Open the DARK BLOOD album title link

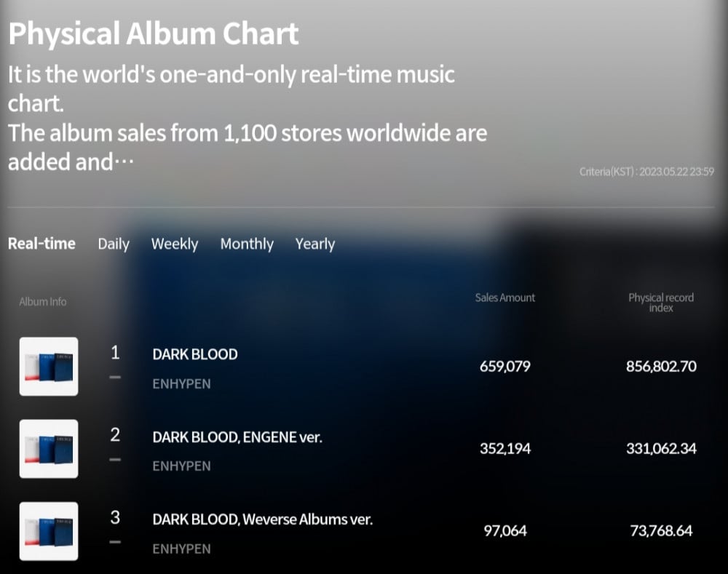pos(195,354)
